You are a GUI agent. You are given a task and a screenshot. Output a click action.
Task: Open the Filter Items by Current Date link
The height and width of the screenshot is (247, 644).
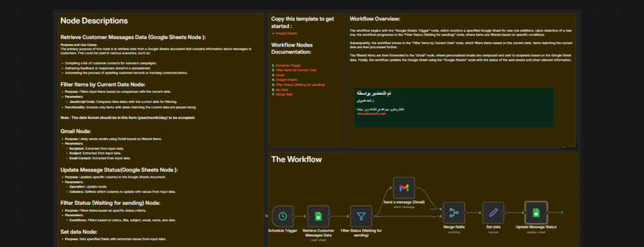pos(295,70)
